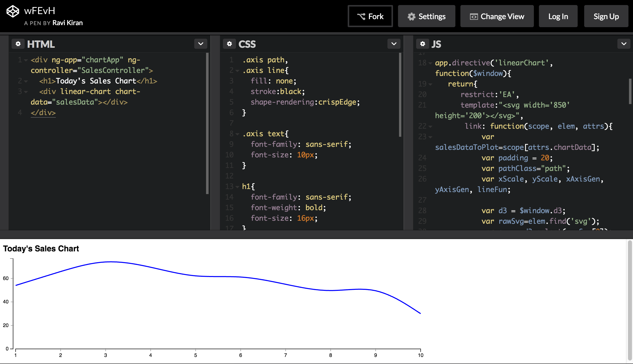Image resolution: width=633 pixels, height=364 pixels.
Task: Open JS editor settings gear
Action: pyautogui.click(x=423, y=44)
